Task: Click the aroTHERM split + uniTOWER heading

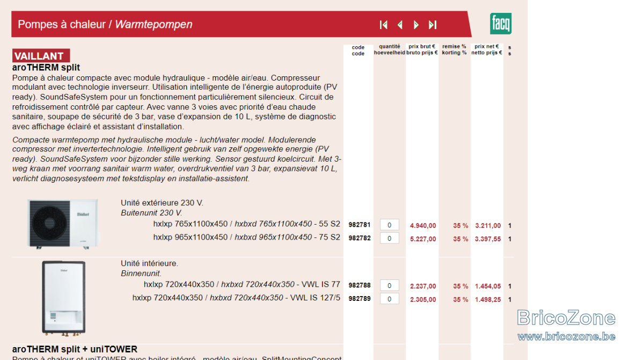Action: click(75, 349)
